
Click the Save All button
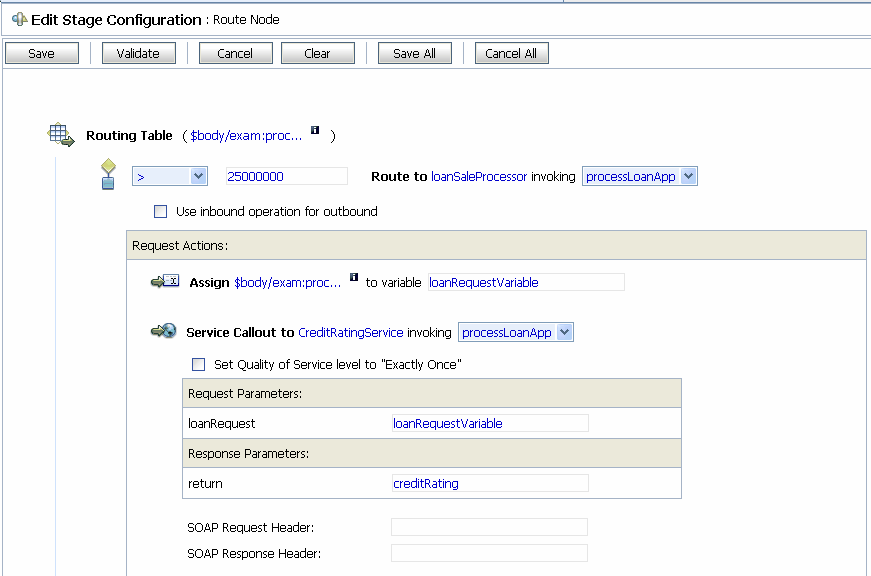coord(414,53)
